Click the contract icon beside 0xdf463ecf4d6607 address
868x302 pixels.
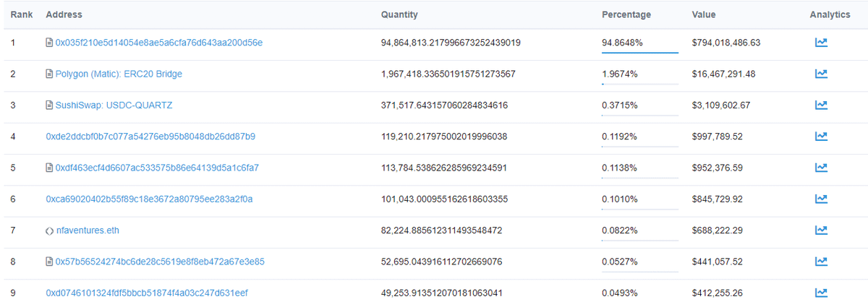(49, 168)
